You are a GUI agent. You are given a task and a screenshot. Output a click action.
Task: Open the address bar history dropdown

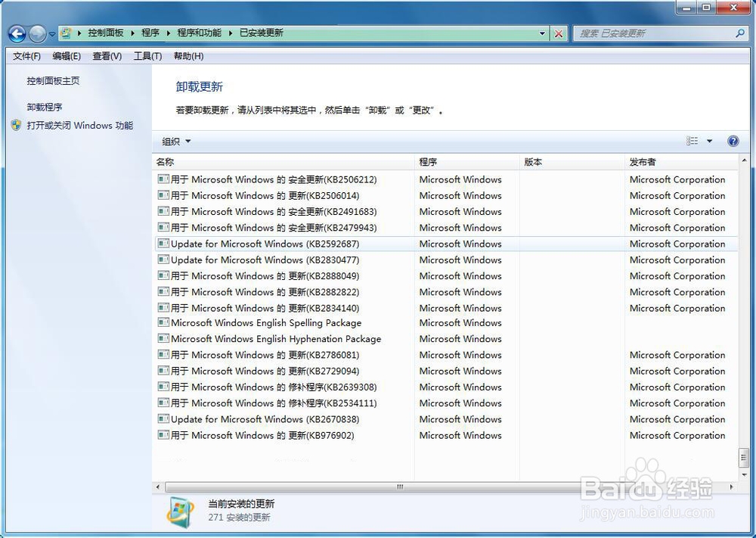click(x=542, y=33)
